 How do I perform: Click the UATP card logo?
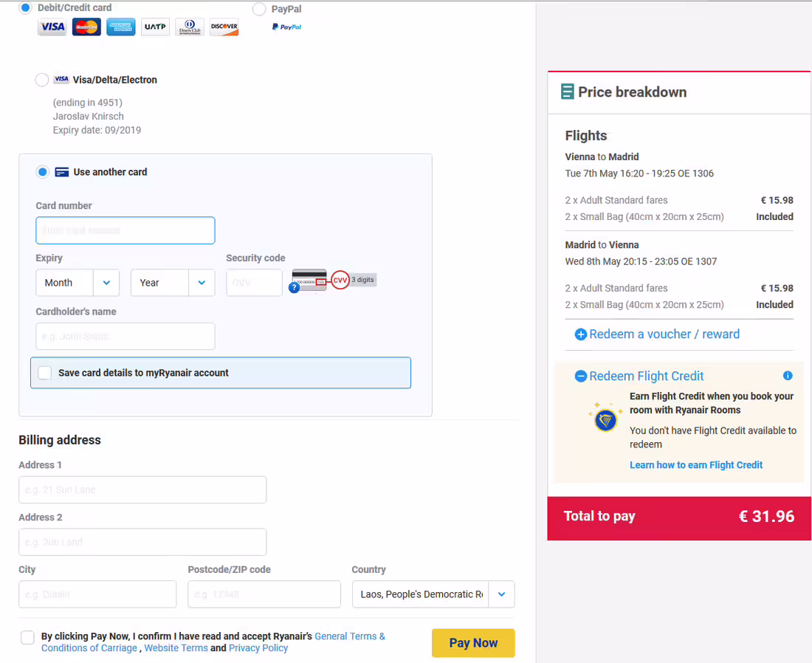point(155,27)
